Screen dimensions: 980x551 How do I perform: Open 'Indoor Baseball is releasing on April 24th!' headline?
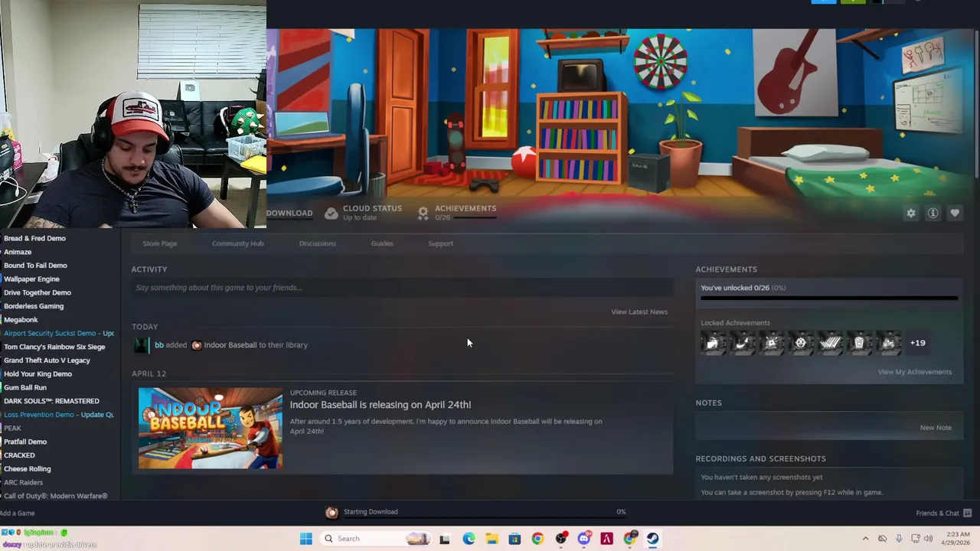pos(381,405)
